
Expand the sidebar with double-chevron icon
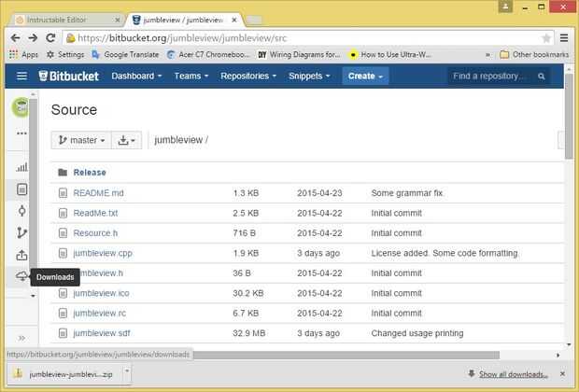[x=21, y=338]
